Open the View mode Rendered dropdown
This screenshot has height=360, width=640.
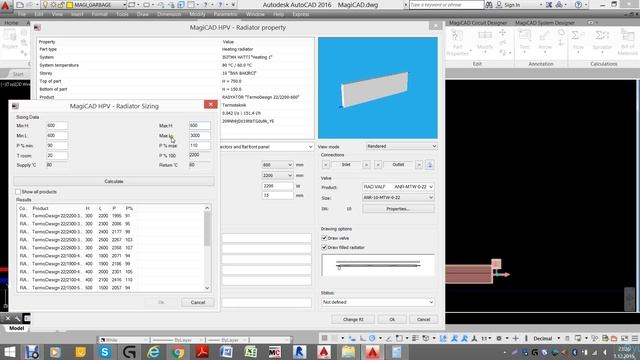[x=401, y=146]
